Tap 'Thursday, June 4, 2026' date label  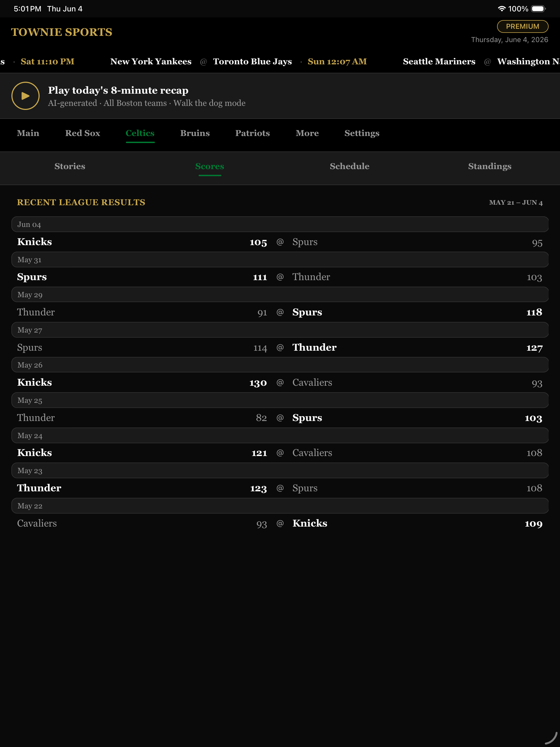point(509,40)
